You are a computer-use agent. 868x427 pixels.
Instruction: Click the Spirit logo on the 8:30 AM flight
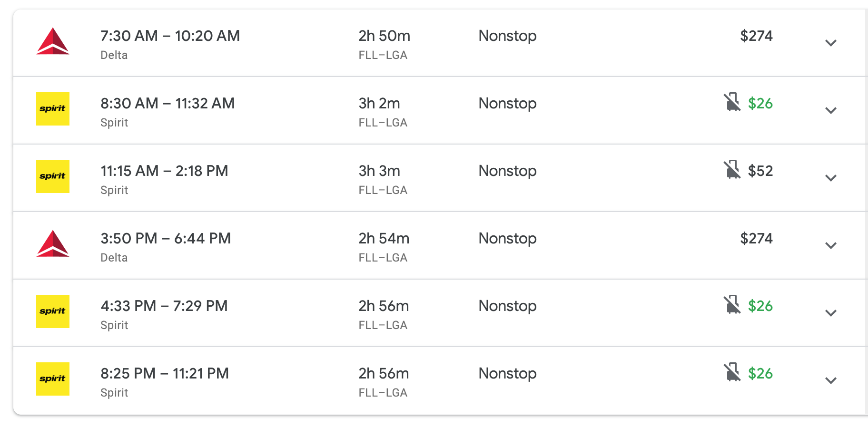point(53,109)
